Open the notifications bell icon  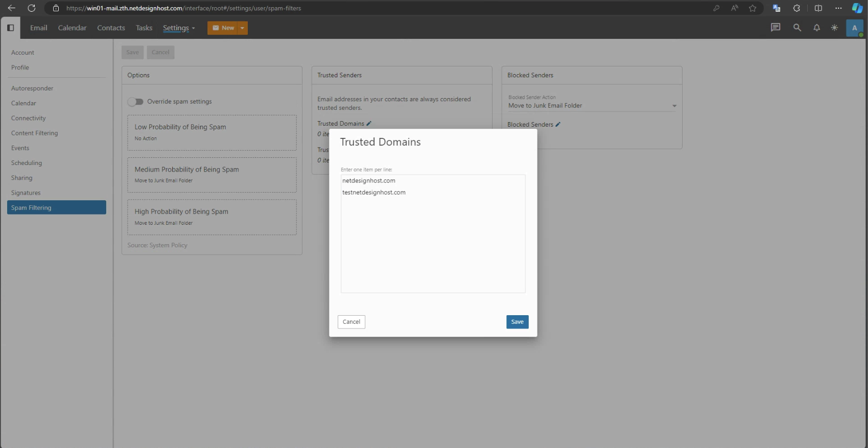(816, 28)
